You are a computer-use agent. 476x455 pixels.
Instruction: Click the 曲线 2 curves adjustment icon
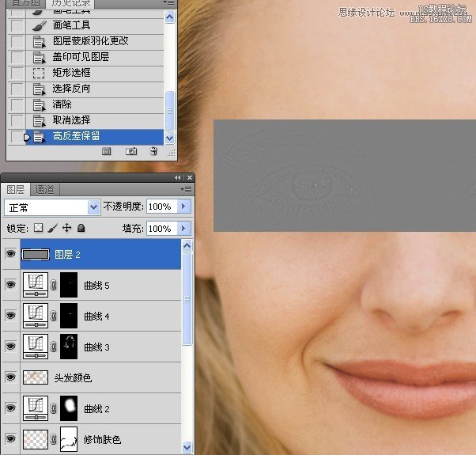click(36, 408)
